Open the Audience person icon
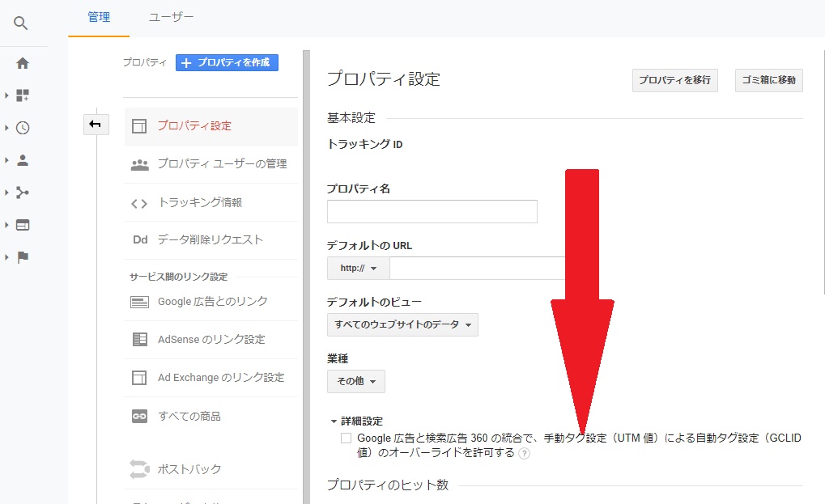This screenshot has width=825, height=504. click(x=23, y=160)
